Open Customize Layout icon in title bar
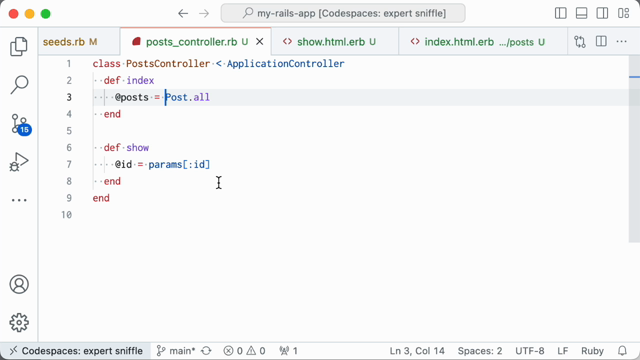 623,13
